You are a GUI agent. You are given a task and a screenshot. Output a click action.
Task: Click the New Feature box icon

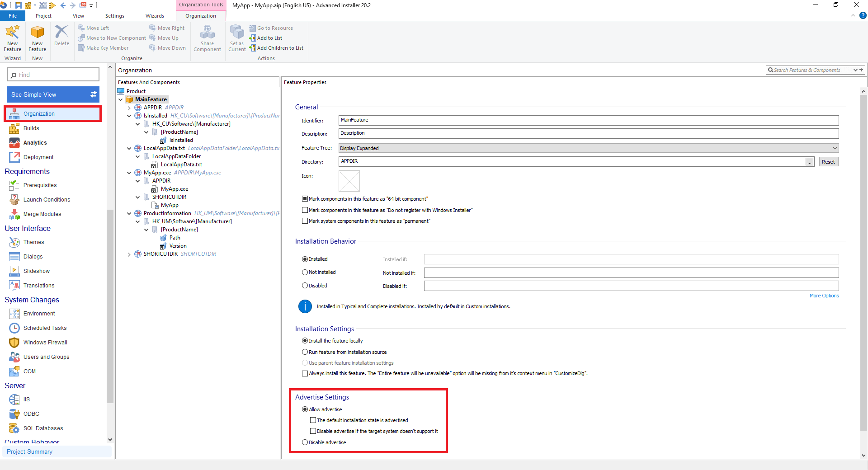tap(38, 33)
